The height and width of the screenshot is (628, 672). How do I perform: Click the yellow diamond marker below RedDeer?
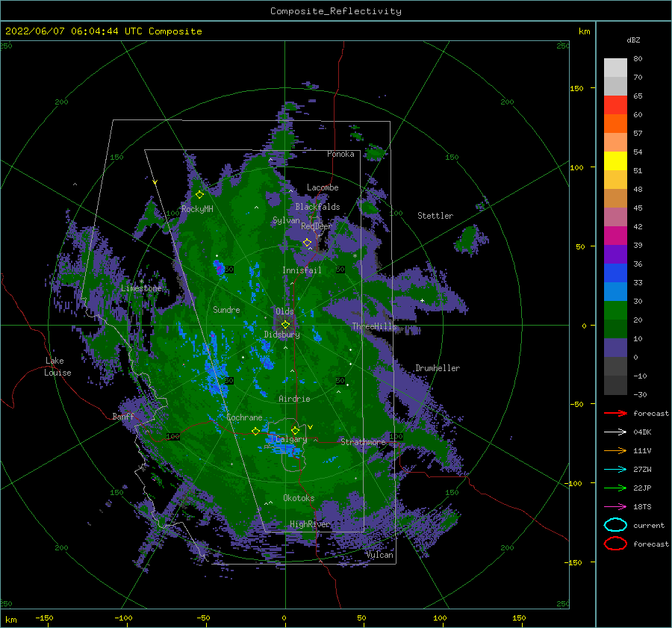click(x=307, y=243)
